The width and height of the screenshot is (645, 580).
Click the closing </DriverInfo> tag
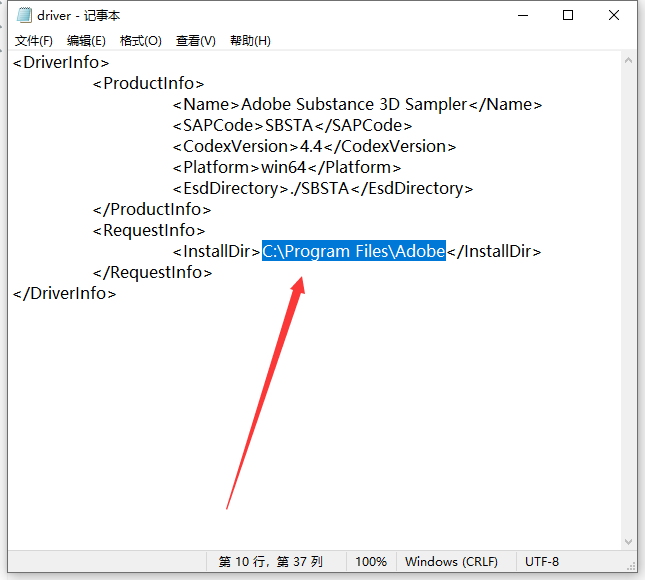point(65,294)
